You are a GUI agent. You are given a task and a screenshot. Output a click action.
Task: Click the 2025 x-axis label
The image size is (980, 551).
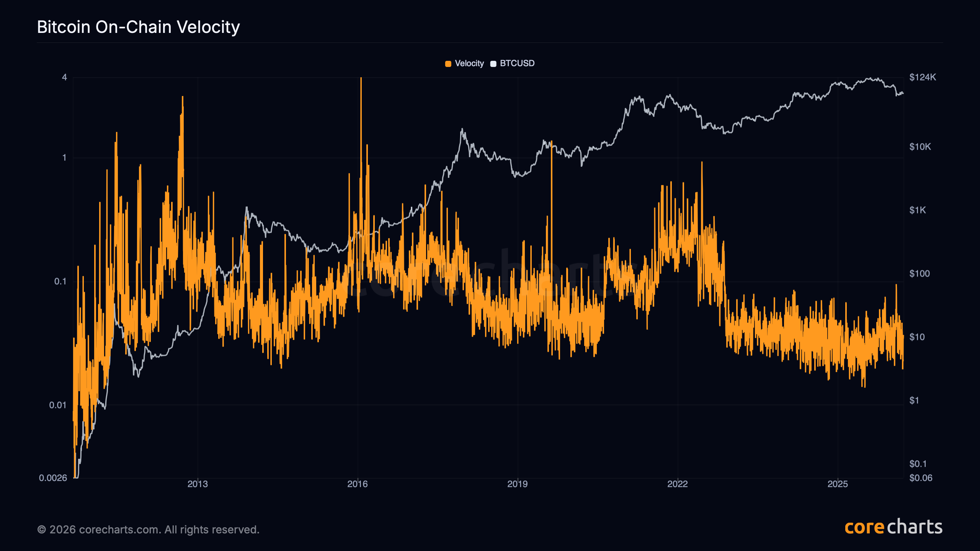[x=838, y=484]
